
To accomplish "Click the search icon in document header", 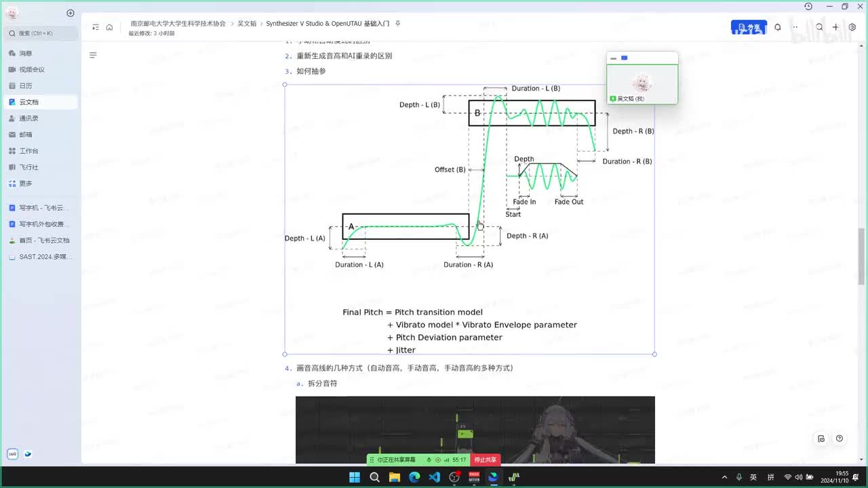I will click(x=819, y=27).
